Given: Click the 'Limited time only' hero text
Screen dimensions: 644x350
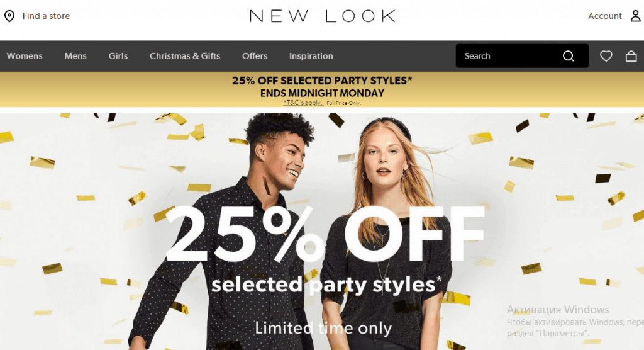Looking at the screenshot, I should (x=323, y=328).
